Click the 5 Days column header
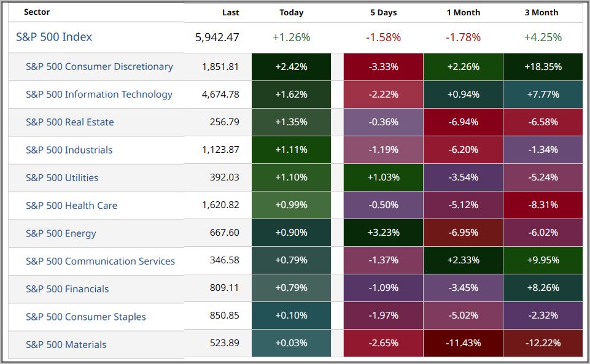 point(383,12)
